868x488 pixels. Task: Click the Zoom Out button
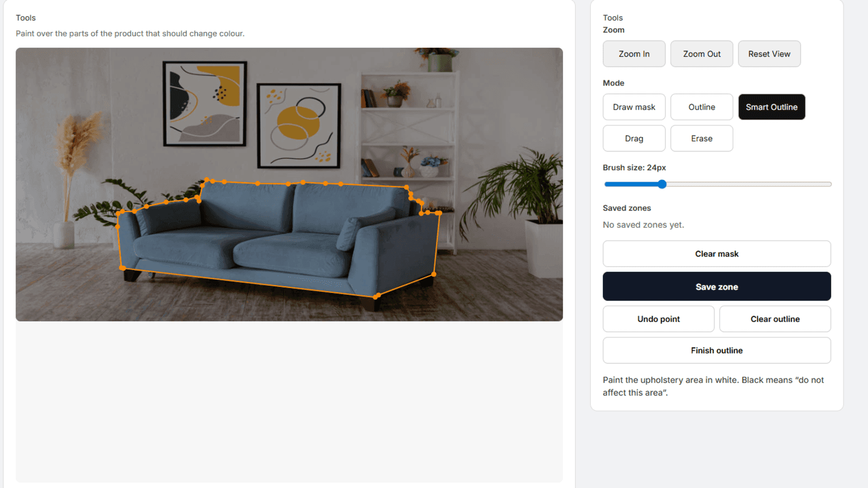click(701, 54)
